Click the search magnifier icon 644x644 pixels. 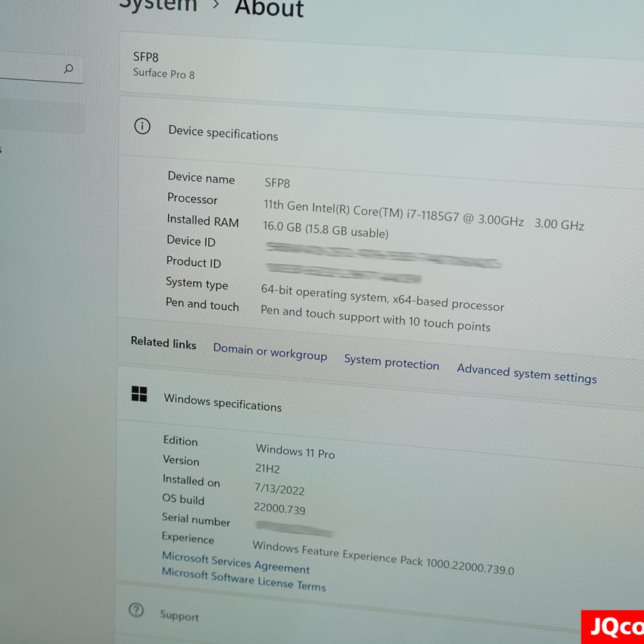[69, 69]
